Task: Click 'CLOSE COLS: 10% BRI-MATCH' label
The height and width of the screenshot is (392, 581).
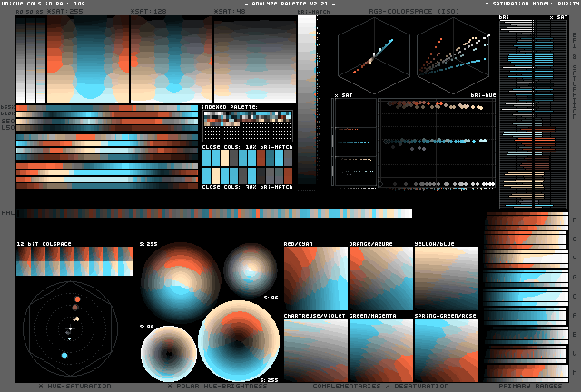Action: pyautogui.click(x=248, y=147)
